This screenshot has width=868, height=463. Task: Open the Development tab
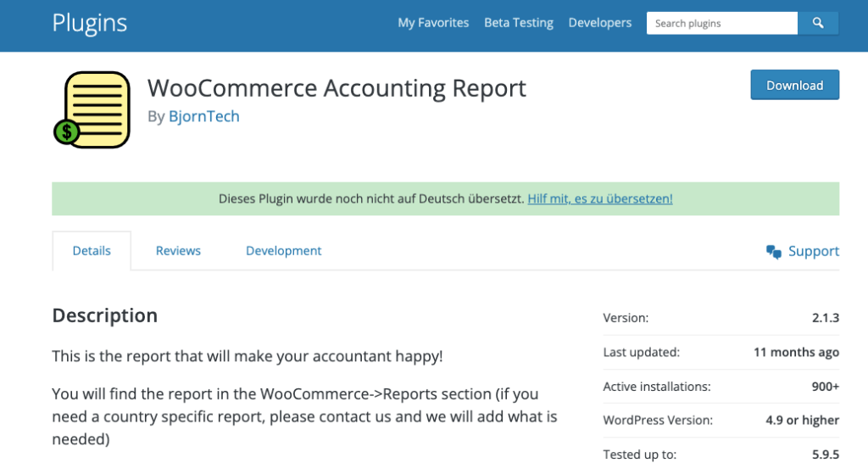tap(283, 251)
